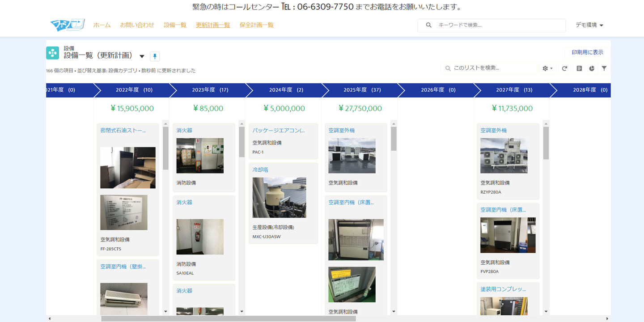Click the horizontal scrollbar thumb at the bottom
Viewport: 644px width, 322px height.
click(x=229, y=319)
